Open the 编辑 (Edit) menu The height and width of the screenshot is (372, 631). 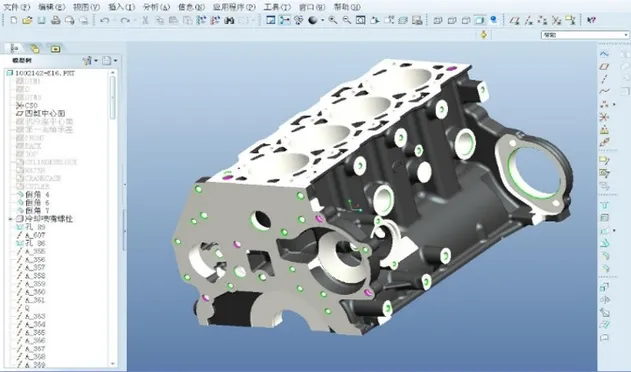click(52, 7)
